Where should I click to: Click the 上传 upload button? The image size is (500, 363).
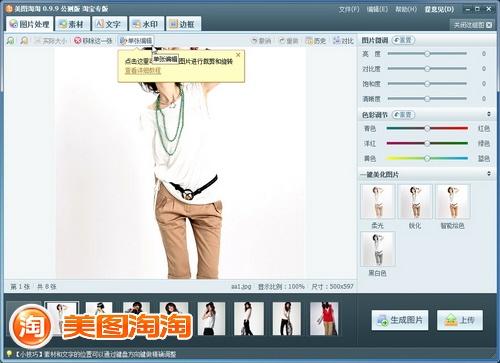(x=460, y=320)
